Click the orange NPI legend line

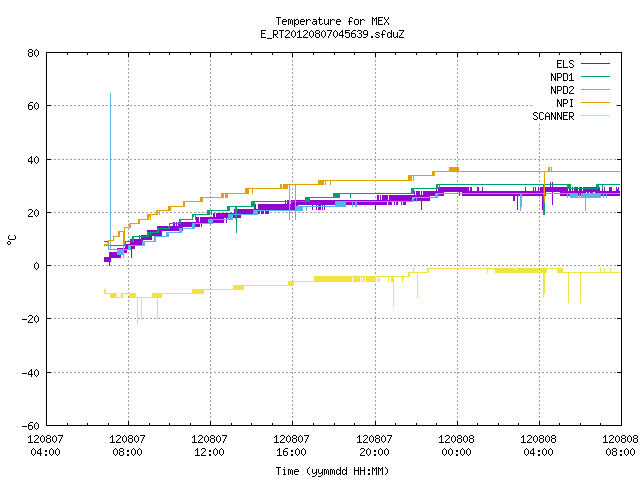[x=595, y=103]
